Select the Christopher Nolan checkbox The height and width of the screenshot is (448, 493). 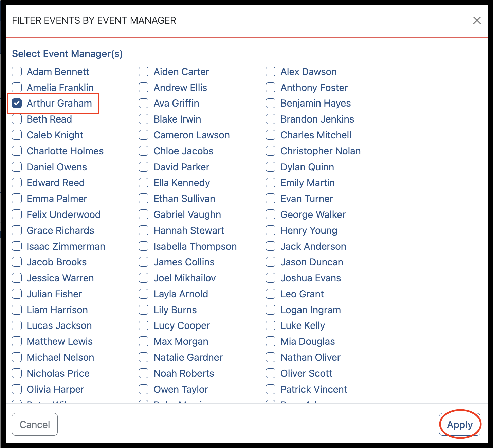271,151
